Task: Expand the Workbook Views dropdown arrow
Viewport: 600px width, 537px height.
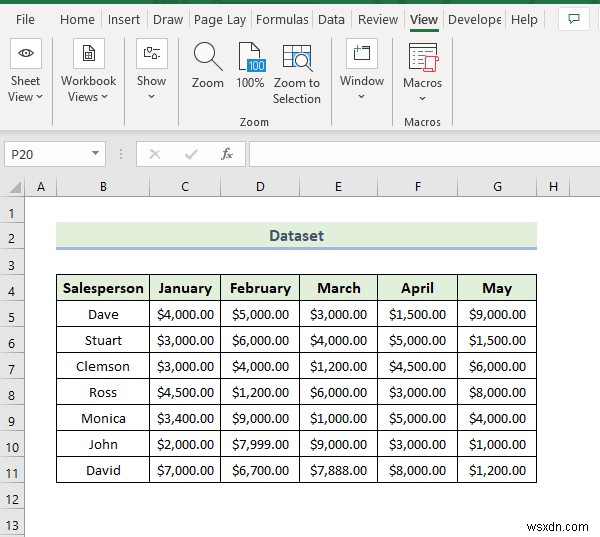Action: (104, 97)
